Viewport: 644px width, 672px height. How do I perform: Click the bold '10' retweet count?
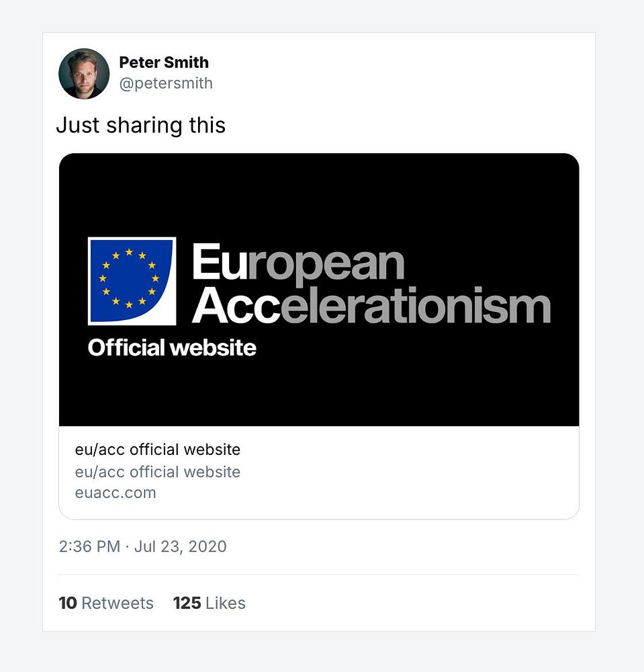[x=68, y=603]
